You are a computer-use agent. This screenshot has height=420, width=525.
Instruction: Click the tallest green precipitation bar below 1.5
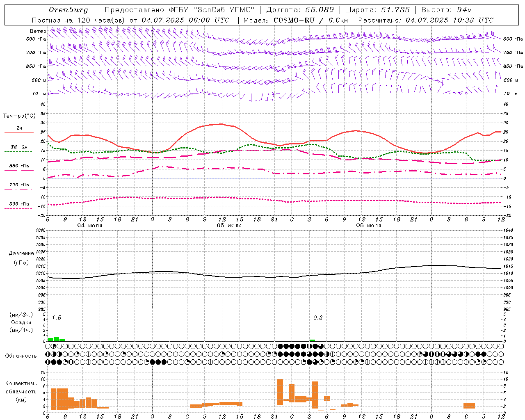click(57, 339)
